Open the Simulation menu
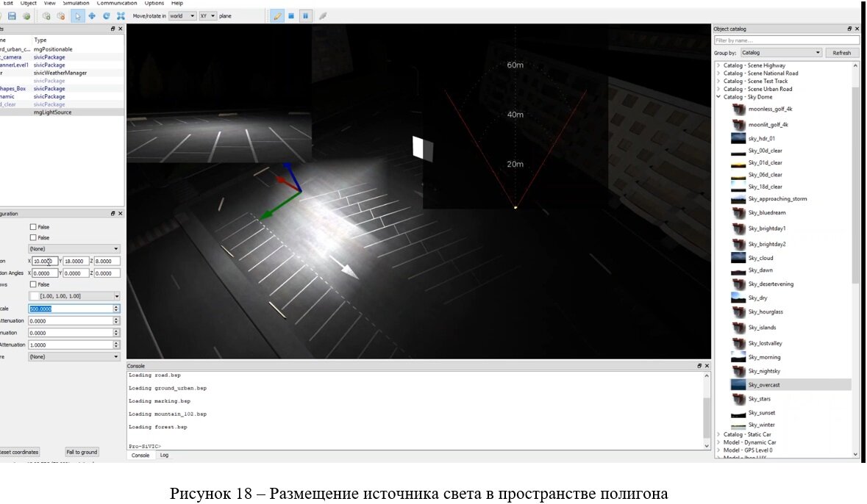Viewport: 867px width, 504px height. [x=76, y=4]
